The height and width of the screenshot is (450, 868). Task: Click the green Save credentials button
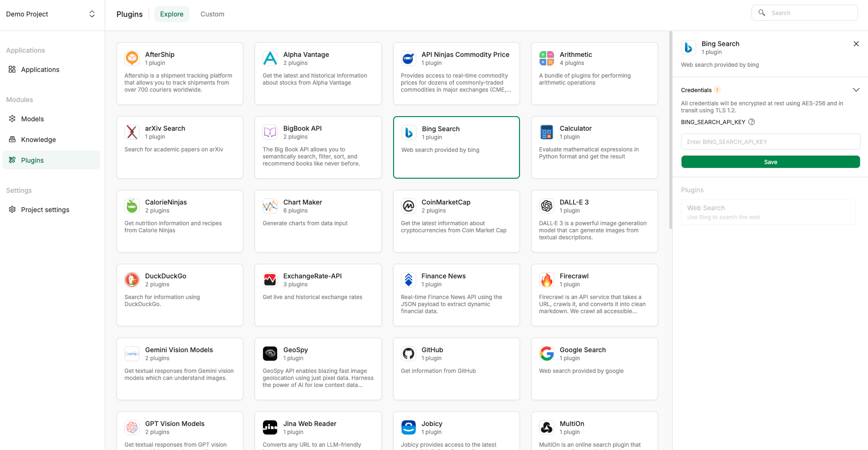click(770, 162)
